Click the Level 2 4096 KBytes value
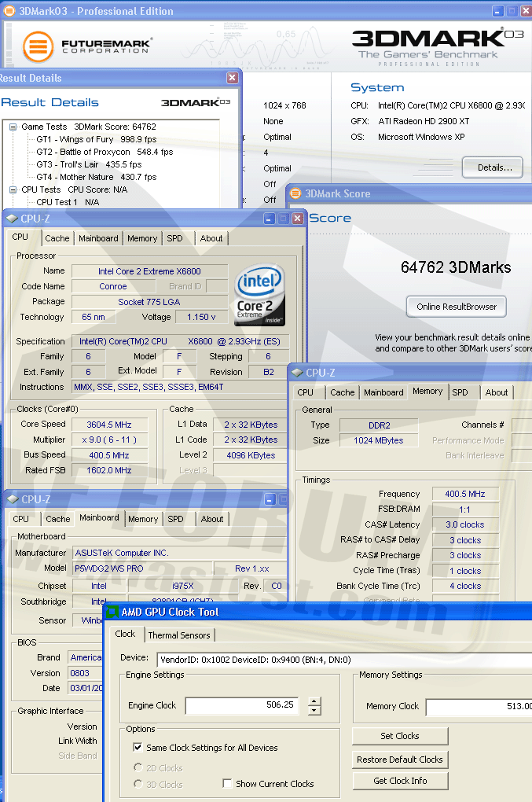This screenshot has width=532, height=802. point(251,455)
